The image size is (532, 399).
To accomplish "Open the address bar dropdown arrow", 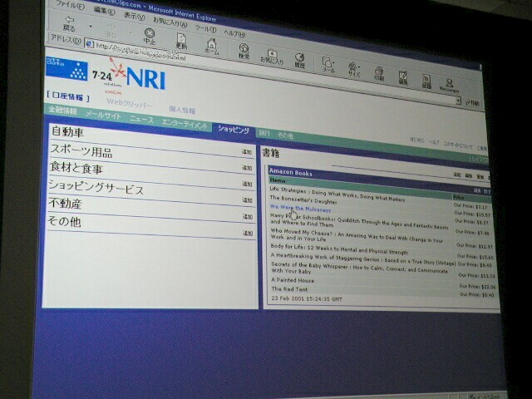I will (x=459, y=101).
